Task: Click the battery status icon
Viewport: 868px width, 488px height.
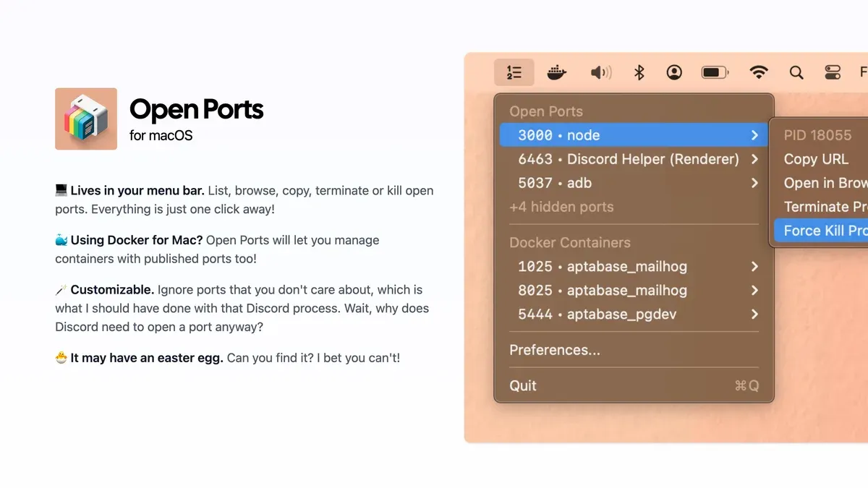Action: (x=715, y=72)
